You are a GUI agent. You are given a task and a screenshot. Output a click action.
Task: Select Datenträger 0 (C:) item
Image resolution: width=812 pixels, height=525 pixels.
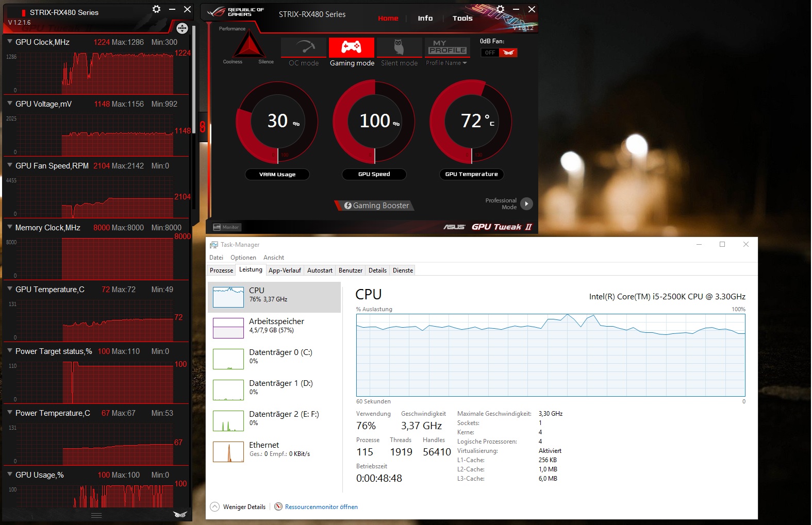(274, 359)
